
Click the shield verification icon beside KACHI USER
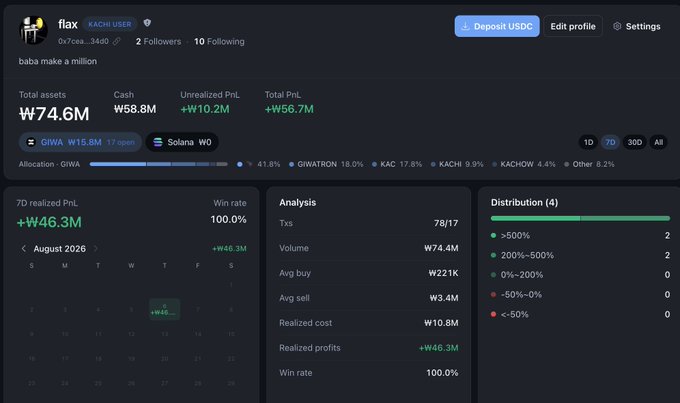pos(147,23)
